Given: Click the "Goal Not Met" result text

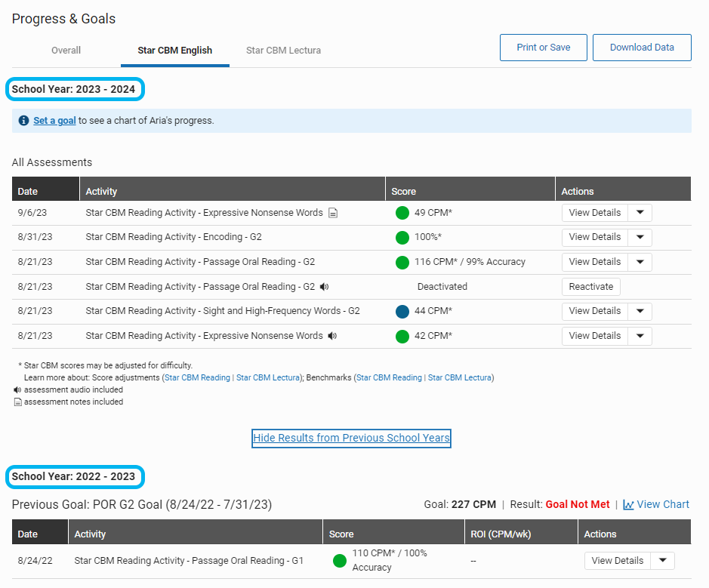Looking at the screenshot, I should coord(578,504).
